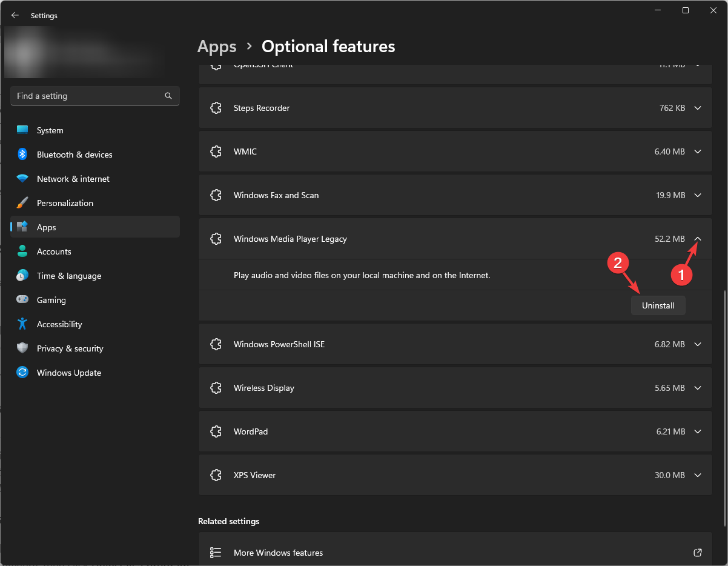Click the puzzle icon beside Windows Media Player Legacy
The height and width of the screenshot is (566, 728).
216,239
